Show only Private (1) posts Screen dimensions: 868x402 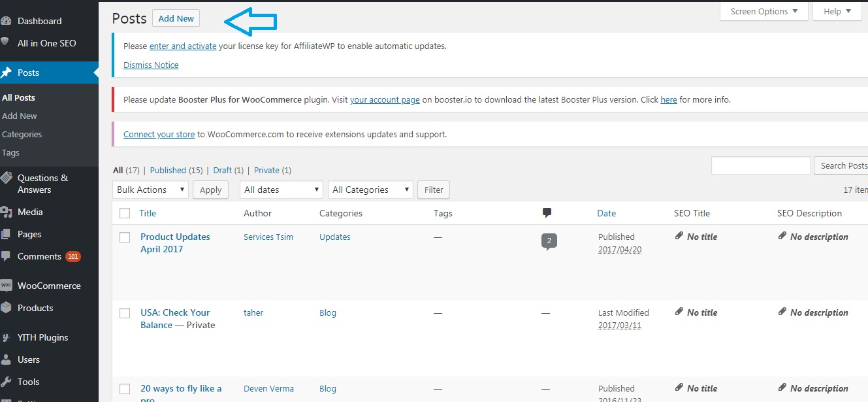pyautogui.click(x=272, y=170)
